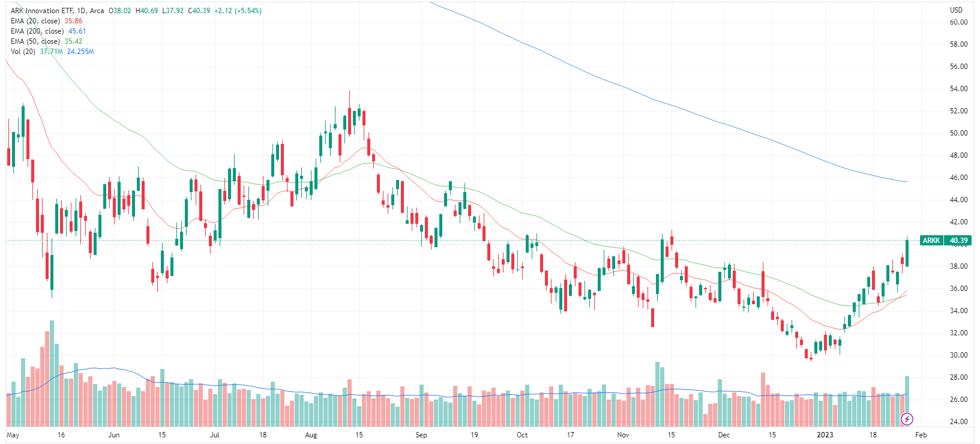This screenshot has height=444, width=980.
Task: Click the Aug label on time axis
Action: click(311, 435)
